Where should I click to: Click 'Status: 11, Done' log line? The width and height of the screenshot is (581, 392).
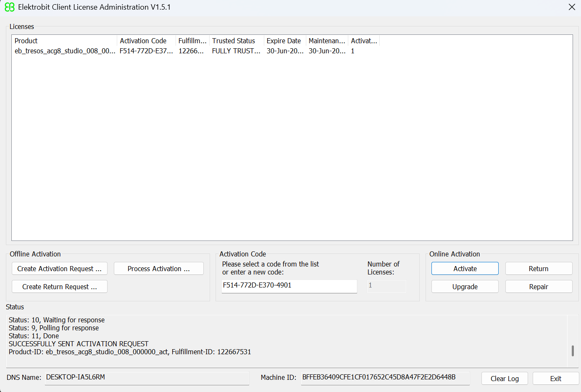34,336
